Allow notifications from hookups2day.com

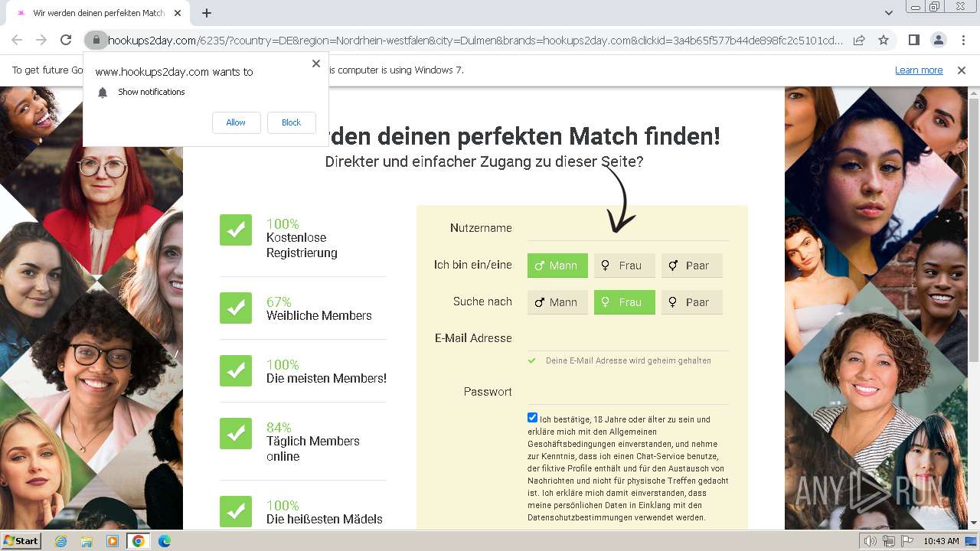pos(236,122)
